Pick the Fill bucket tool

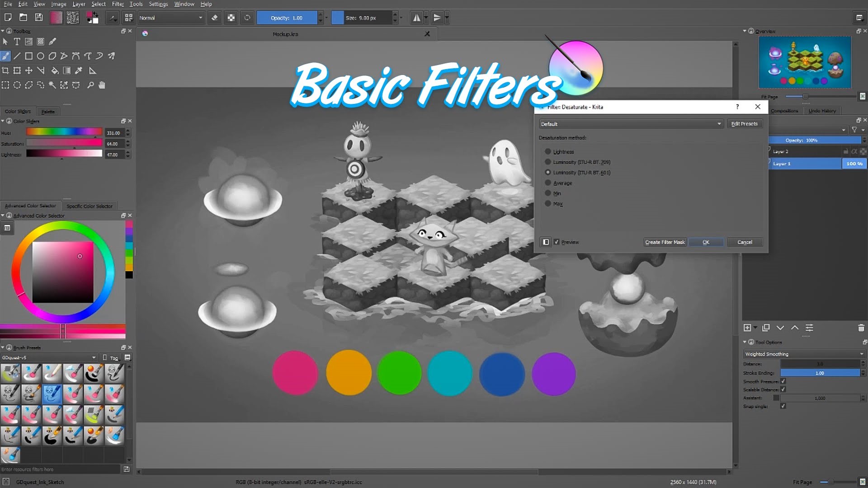click(55, 70)
